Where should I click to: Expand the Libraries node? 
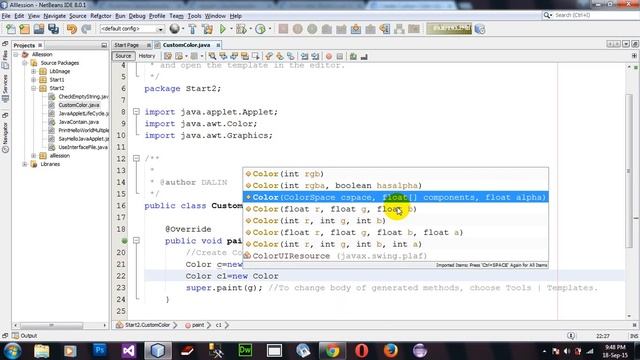[25, 164]
